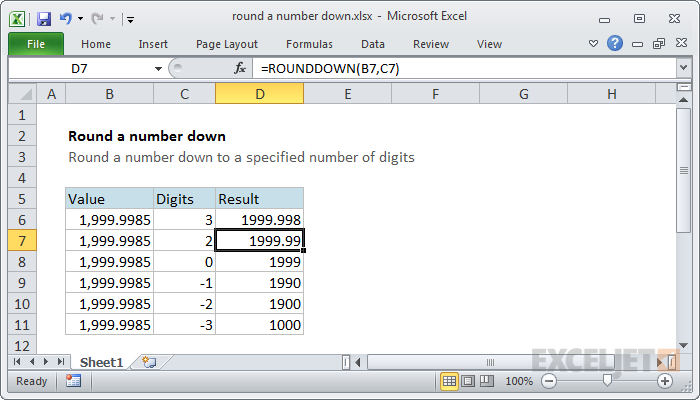Click the formula bar with ROUNDDOWN formula
This screenshot has width=700, height=400.
tap(464, 69)
